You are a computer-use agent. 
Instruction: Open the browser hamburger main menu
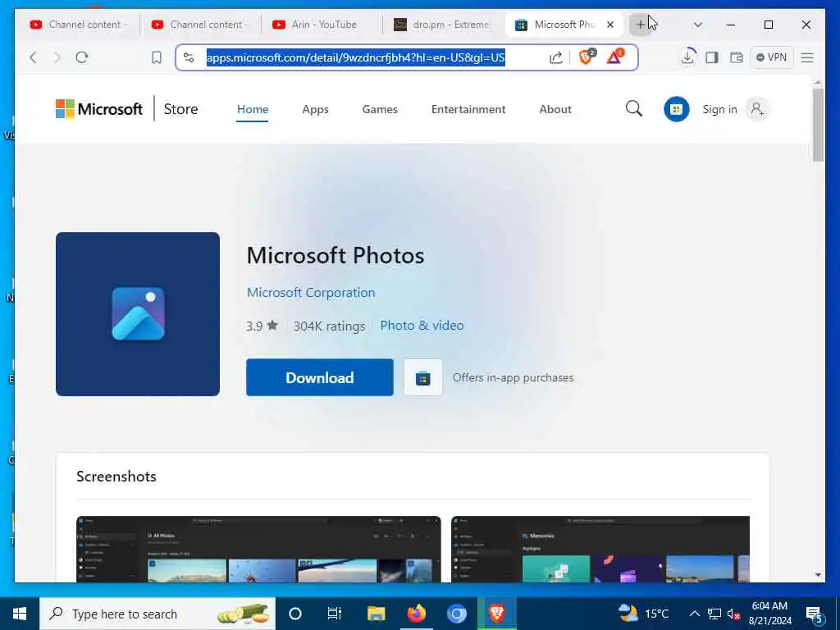click(x=807, y=57)
